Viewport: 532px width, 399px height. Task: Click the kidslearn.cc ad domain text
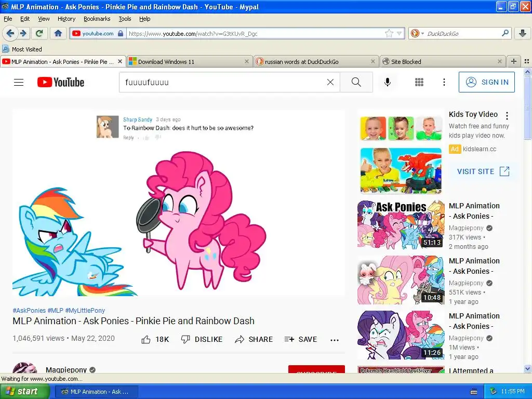click(x=480, y=149)
